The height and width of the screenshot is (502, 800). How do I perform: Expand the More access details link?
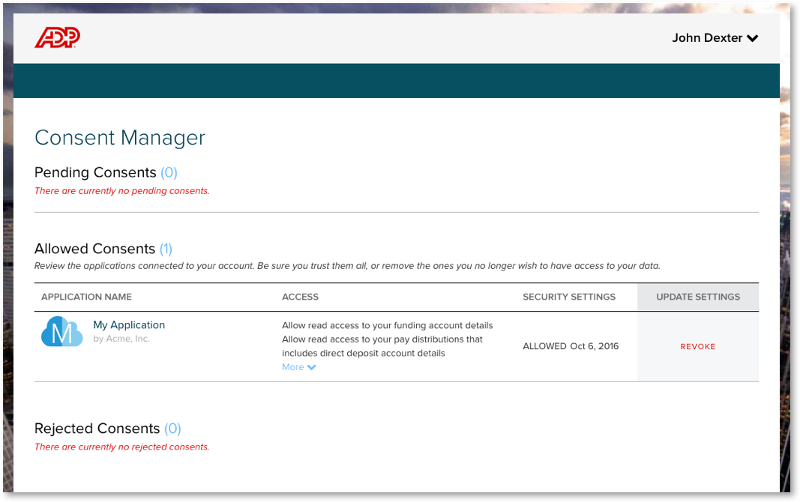pos(292,367)
